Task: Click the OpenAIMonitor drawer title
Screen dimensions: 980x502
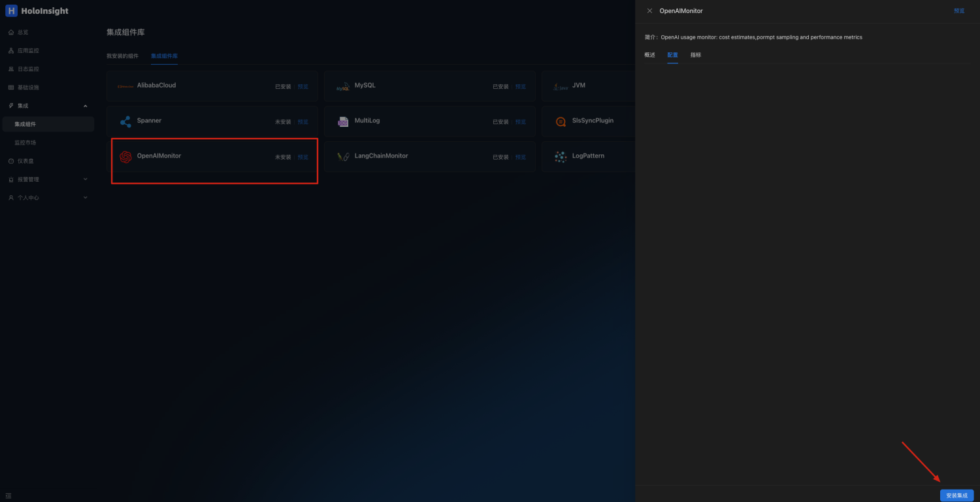Action: coord(681,10)
